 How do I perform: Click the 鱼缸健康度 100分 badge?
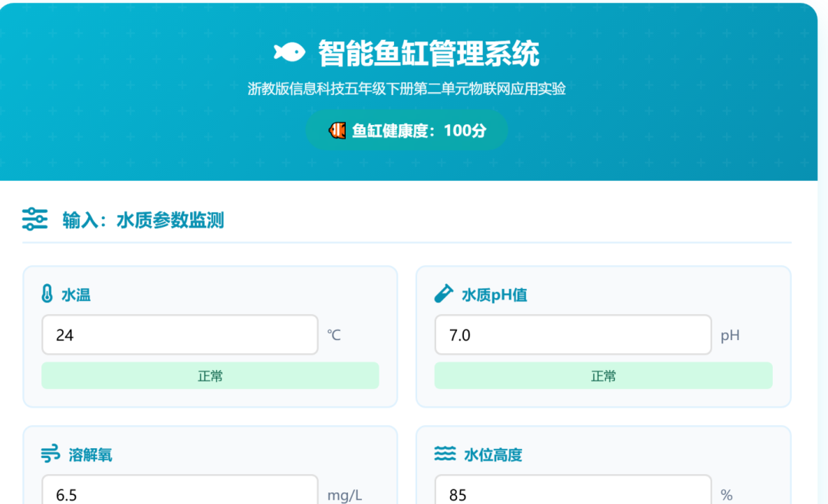tap(406, 130)
